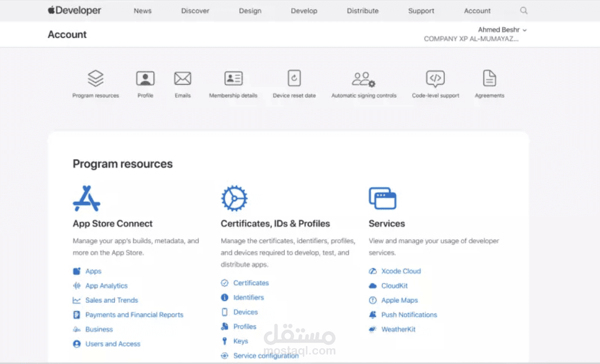Click the Emails envelope icon
Image resolution: width=600 pixels, height=364 pixels.
[x=183, y=78]
